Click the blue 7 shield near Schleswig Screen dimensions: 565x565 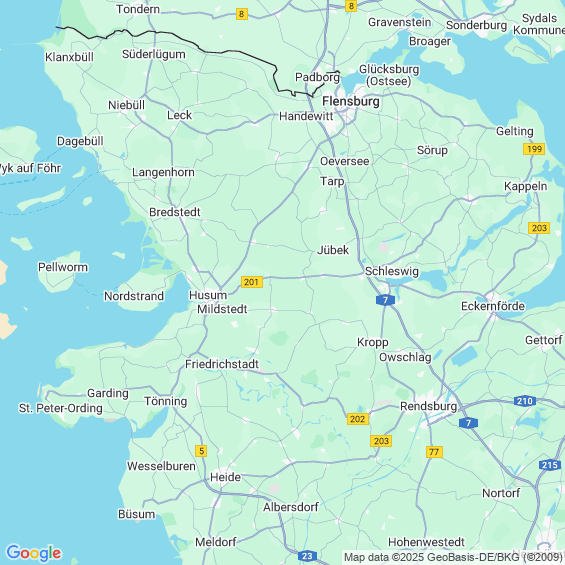tap(385, 300)
